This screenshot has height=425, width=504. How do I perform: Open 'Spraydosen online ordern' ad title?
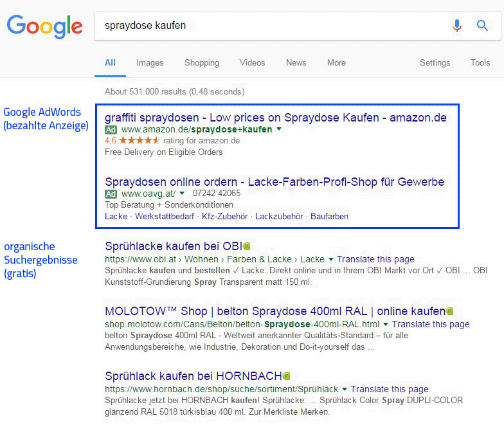[x=274, y=182]
